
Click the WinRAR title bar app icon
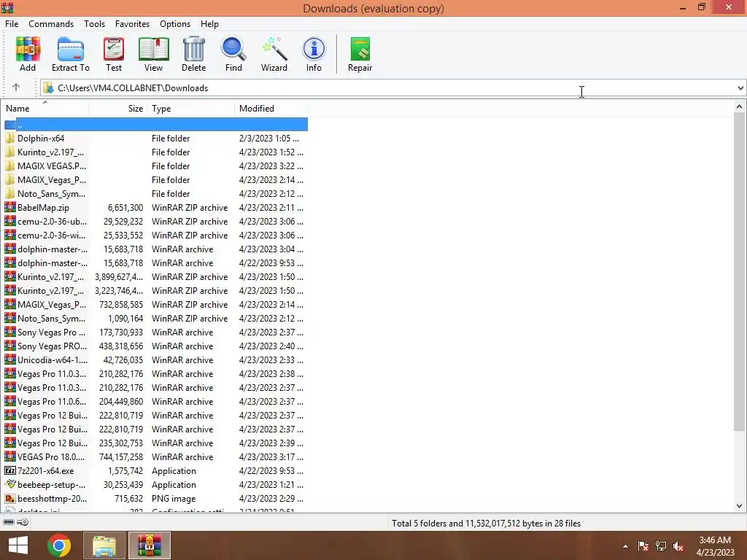(7, 7)
